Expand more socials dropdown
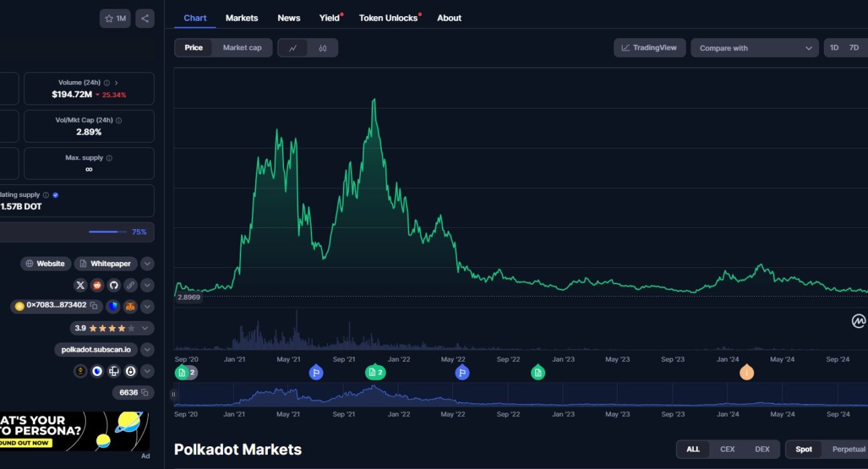The image size is (868, 469). click(147, 285)
